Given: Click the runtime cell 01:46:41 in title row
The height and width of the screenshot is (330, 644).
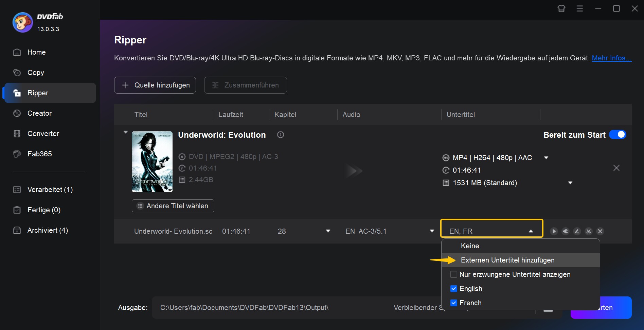Looking at the screenshot, I should pyautogui.click(x=236, y=231).
